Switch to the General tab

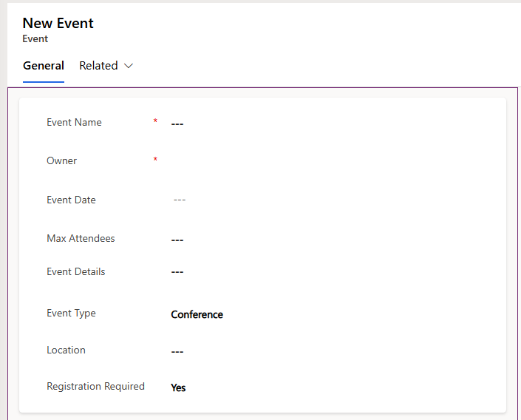coord(44,66)
